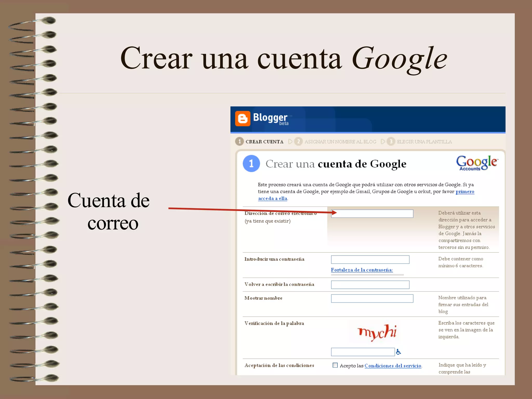The width and height of the screenshot is (532, 399).
Task: Select Elegir una plantilla step
Action: pos(424,142)
